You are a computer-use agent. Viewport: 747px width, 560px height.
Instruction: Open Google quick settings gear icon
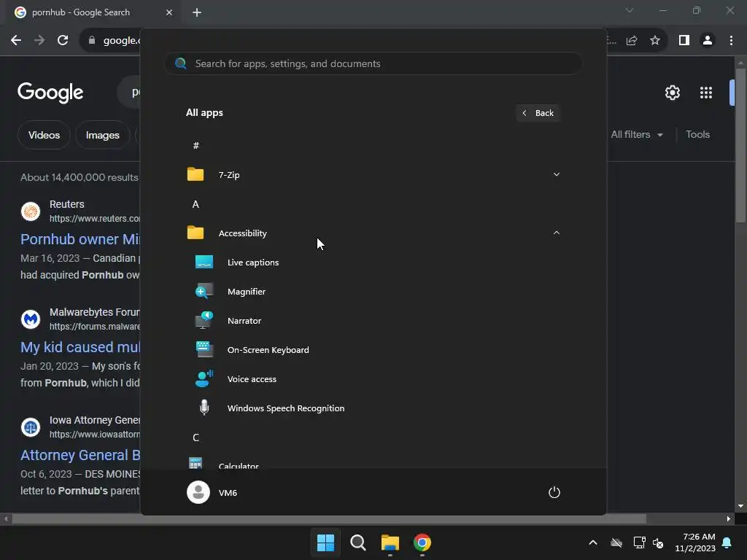672,93
